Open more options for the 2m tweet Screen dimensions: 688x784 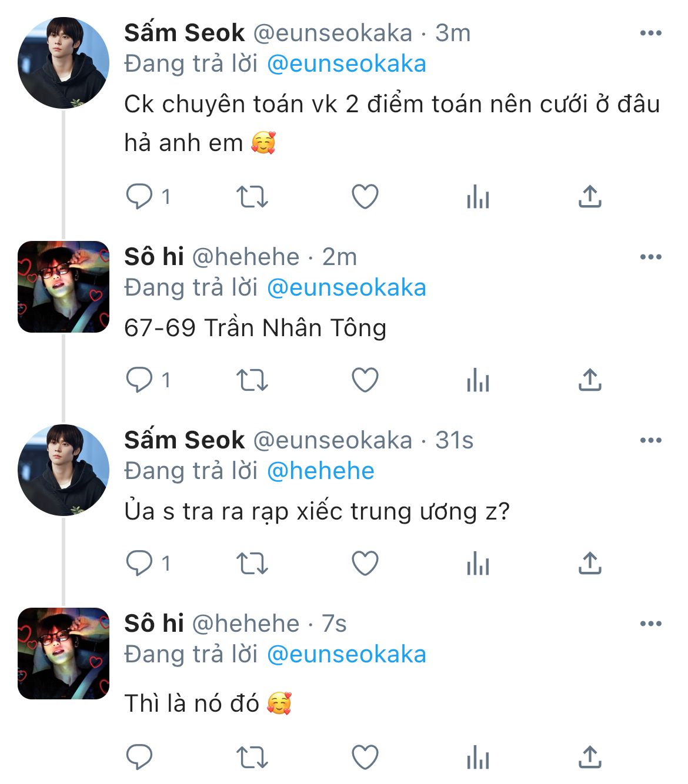(650, 257)
